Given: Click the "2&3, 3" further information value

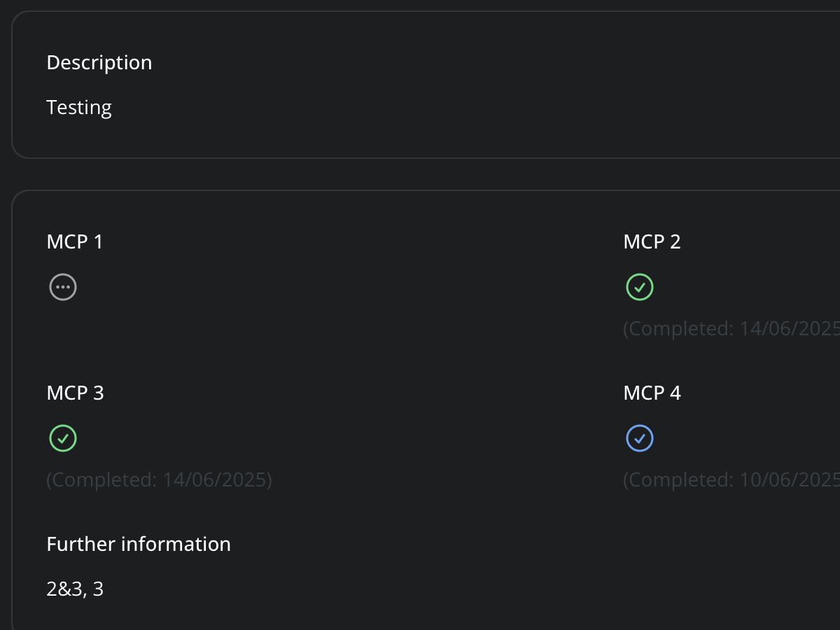Looking at the screenshot, I should click(75, 589).
